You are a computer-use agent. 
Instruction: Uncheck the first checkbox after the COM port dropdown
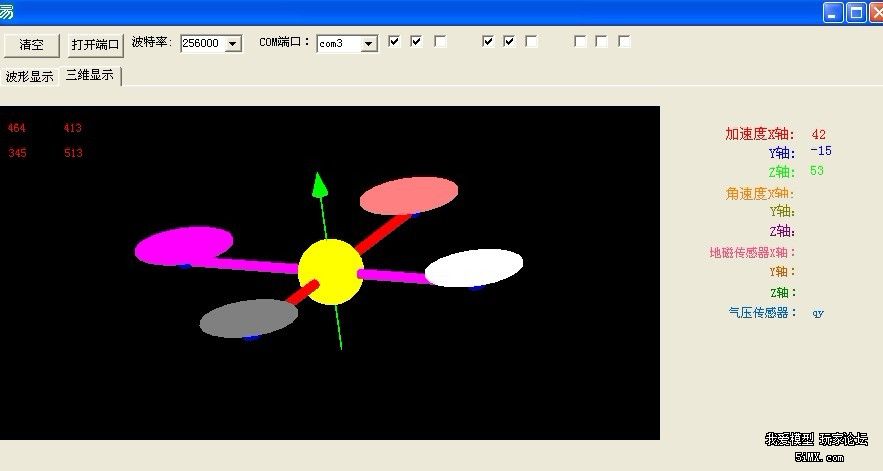click(394, 42)
